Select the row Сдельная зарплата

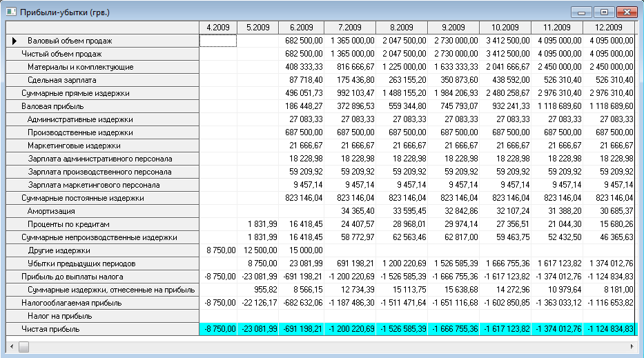(x=103, y=80)
